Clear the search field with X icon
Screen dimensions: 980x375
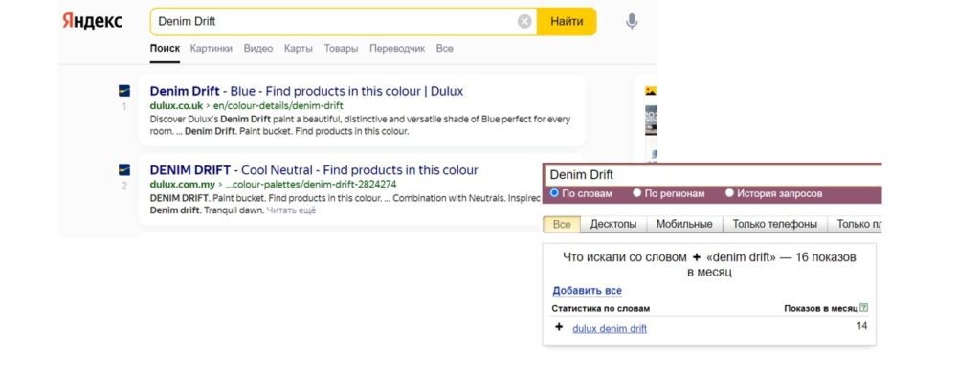click(524, 22)
